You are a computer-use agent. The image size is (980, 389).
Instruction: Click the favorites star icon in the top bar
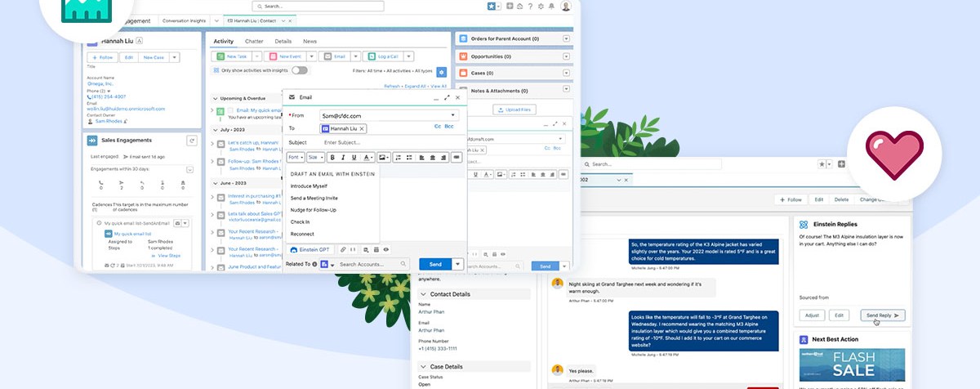[492, 7]
